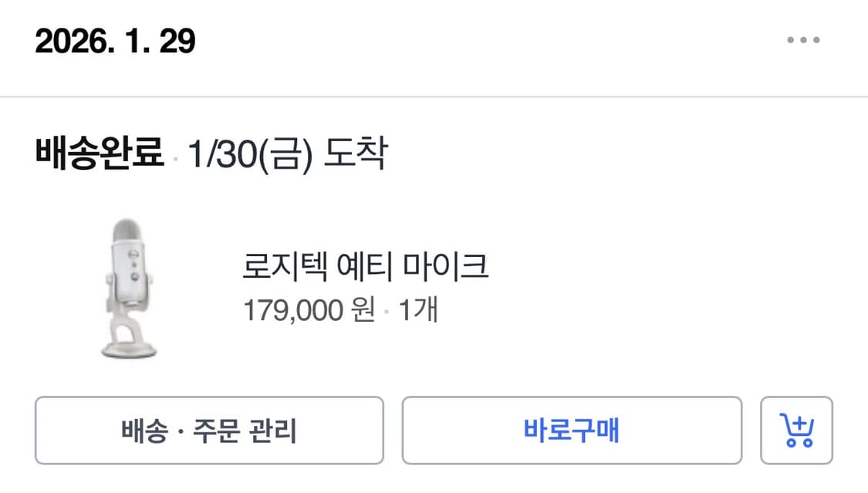This screenshot has width=868, height=493.
Task: Click the Logitech Yeti microphone thumbnail
Action: [x=127, y=289]
